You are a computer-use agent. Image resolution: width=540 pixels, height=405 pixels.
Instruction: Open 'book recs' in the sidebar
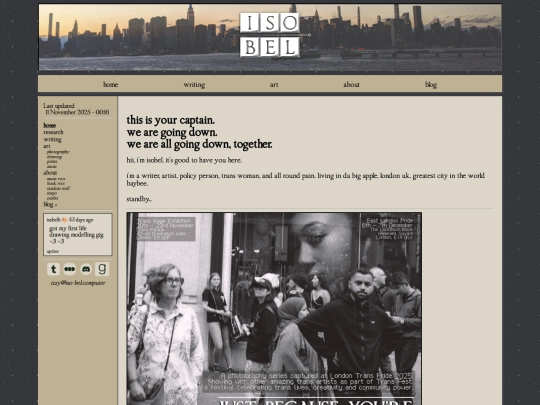click(55, 184)
